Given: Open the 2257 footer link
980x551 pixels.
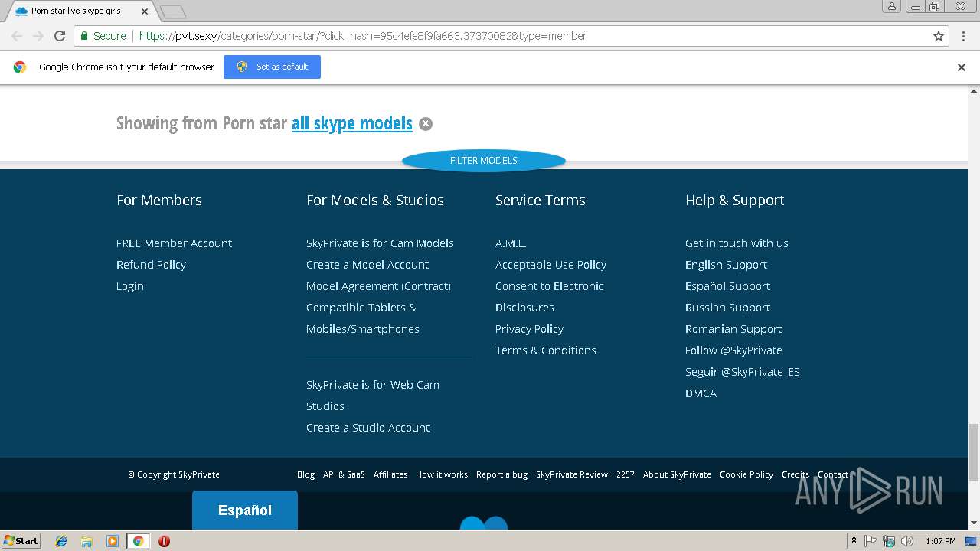Looking at the screenshot, I should point(626,474).
